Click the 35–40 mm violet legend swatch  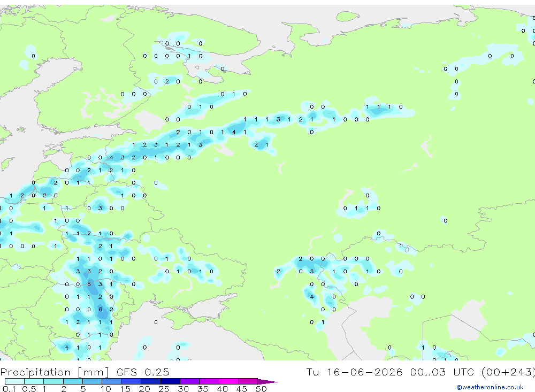click(x=209, y=381)
